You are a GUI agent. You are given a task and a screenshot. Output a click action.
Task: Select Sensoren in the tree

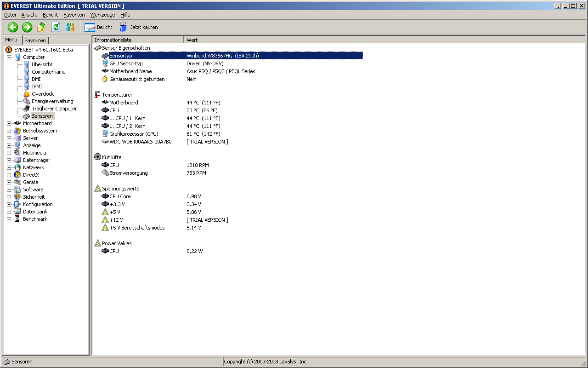[x=42, y=116]
